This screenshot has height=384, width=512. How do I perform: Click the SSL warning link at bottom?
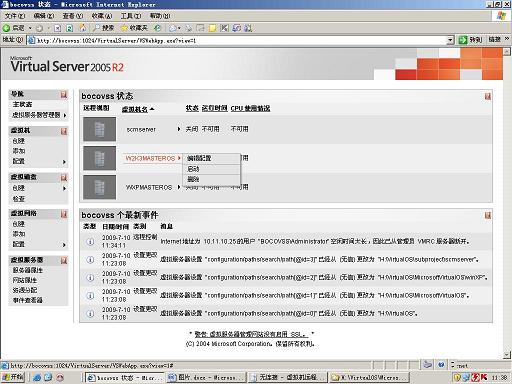(251, 334)
